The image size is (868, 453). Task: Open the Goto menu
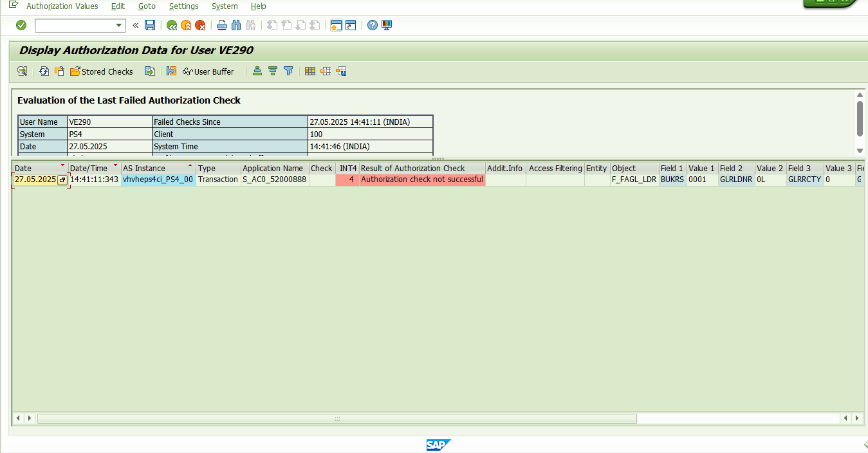(x=147, y=6)
